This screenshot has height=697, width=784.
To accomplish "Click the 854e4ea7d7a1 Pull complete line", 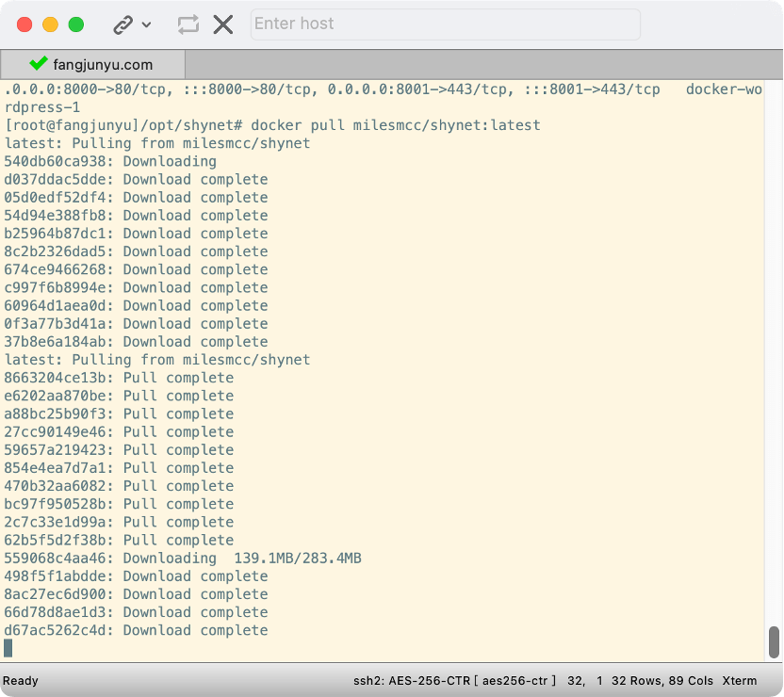I will (x=119, y=468).
